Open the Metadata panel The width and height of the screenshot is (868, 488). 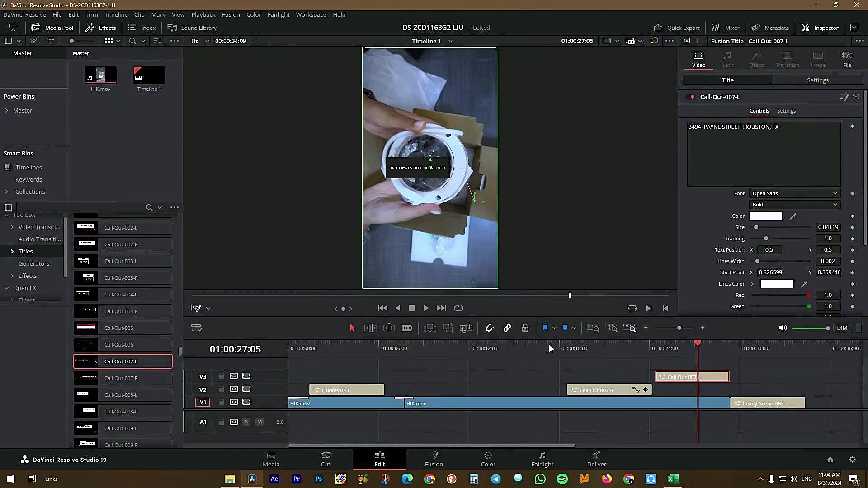coord(770,28)
